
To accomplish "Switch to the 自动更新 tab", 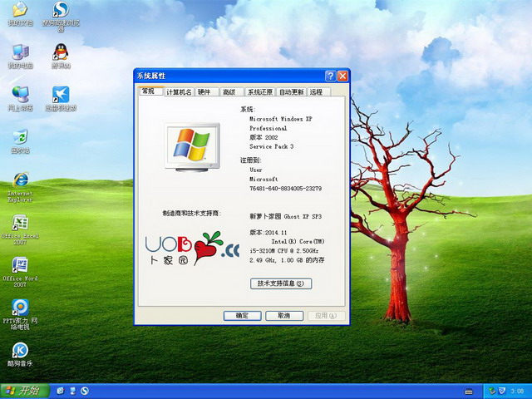I will point(292,92).
